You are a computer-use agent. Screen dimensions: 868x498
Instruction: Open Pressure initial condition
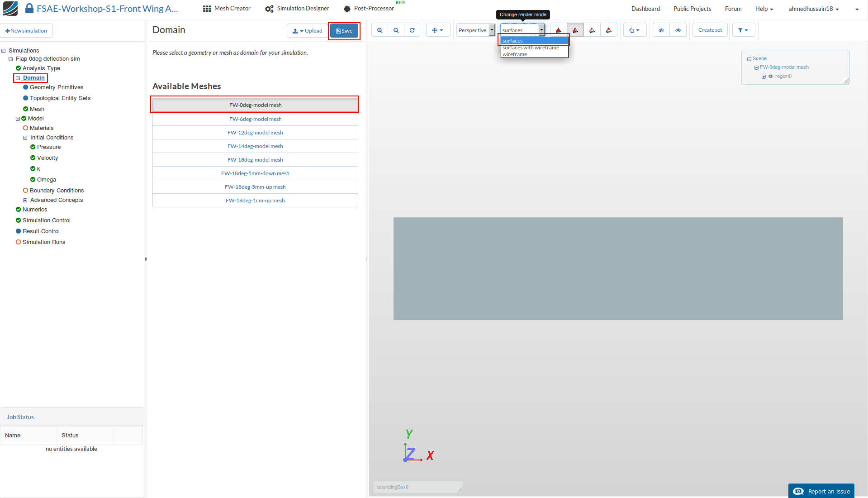point(49,147)
